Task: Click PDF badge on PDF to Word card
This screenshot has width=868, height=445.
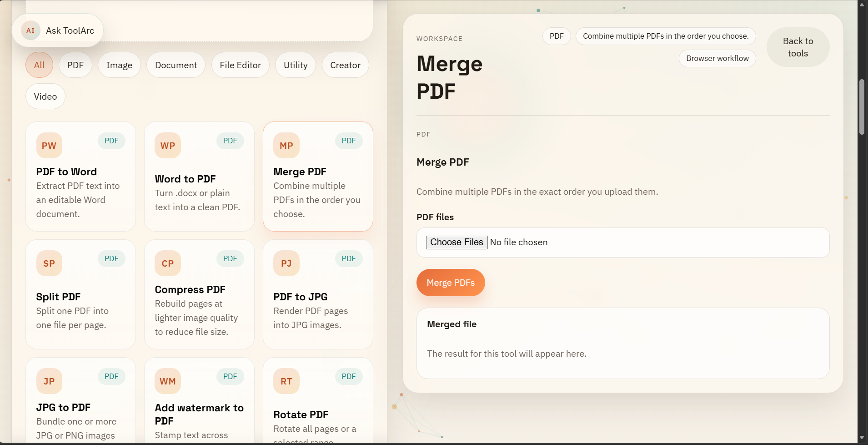Action: 111,141
